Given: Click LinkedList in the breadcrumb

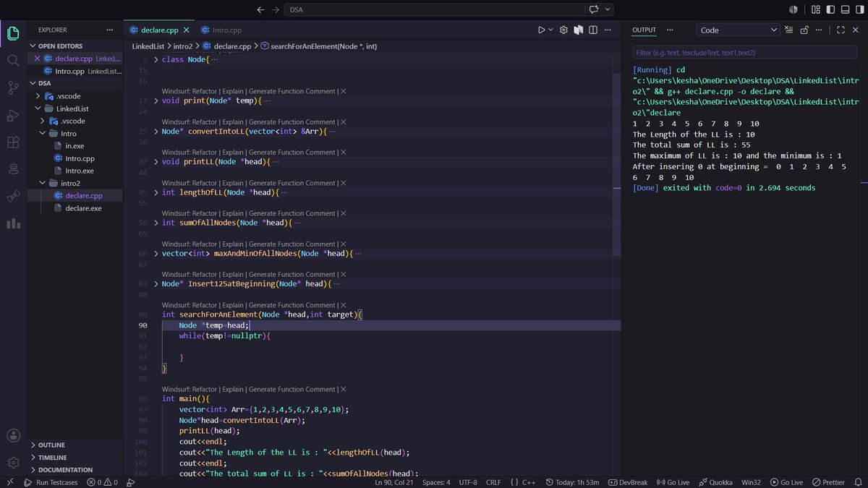Looking at the screenshot, I should pos(148,46).
